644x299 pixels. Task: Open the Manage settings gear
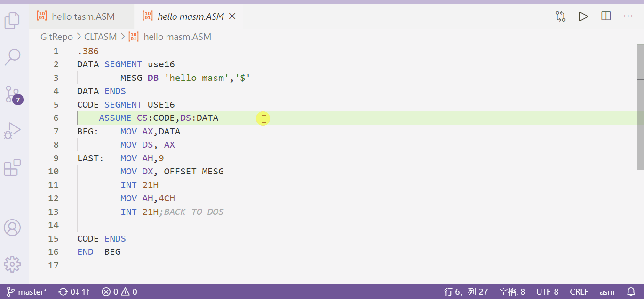(12, 264)
